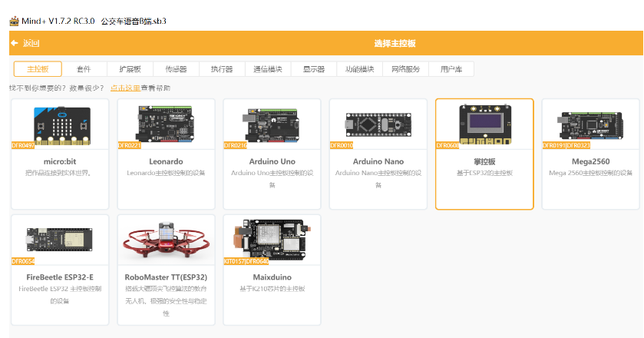Click the KIT0157|DFR0640 product tag
The width and height of the screenshot is (644, 338).
click(x=246, y=261)
